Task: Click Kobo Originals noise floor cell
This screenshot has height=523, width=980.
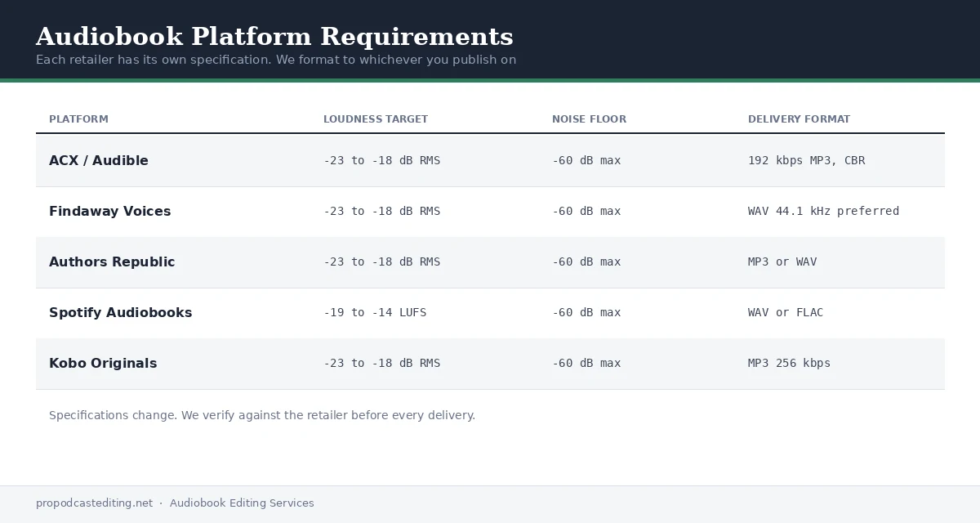Action: [x=586, y=364]
